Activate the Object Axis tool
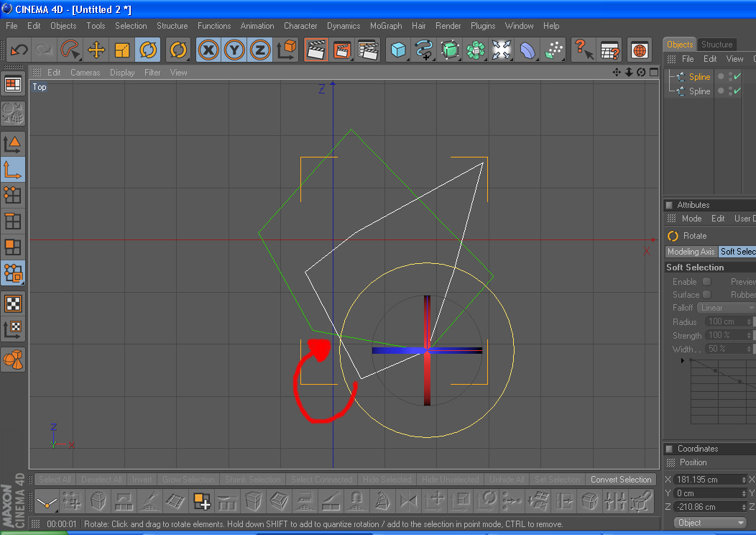The image size is (756, 535). (x=13, y=169)
